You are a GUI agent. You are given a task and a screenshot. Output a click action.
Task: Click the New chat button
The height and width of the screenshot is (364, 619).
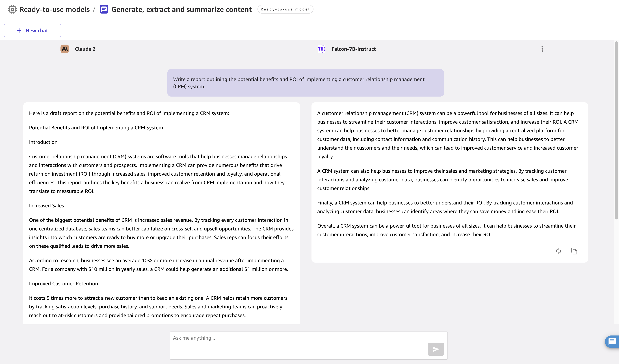coord(32,30)
